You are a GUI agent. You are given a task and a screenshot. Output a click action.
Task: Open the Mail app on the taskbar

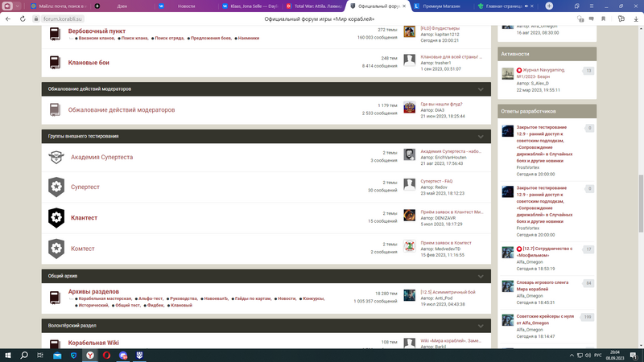[x=57, y=356]
